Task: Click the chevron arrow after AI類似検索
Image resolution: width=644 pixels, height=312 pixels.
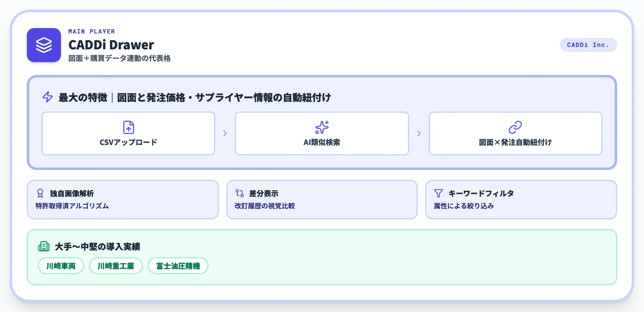Action: pos(419,133)
